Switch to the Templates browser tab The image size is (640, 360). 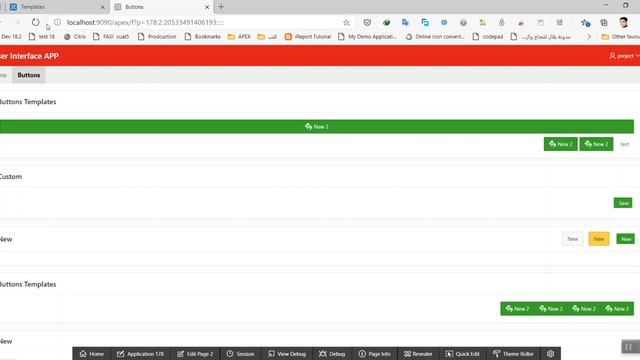point(55,7)
